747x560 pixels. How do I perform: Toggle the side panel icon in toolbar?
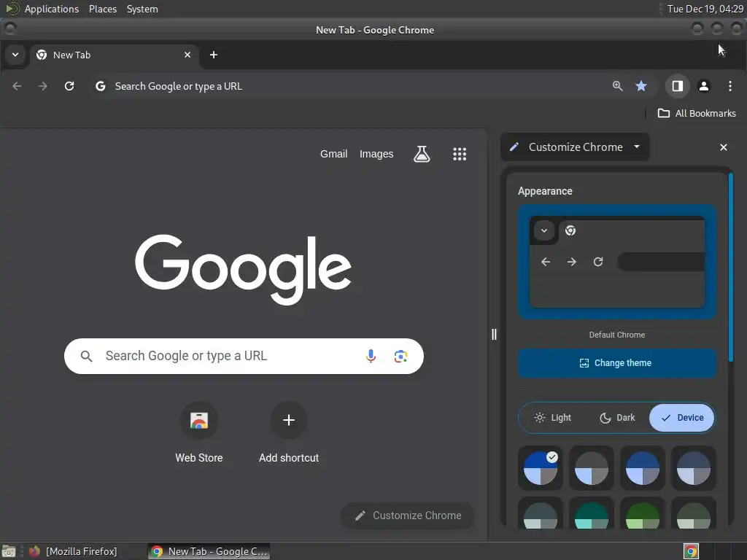click(678, 86)
